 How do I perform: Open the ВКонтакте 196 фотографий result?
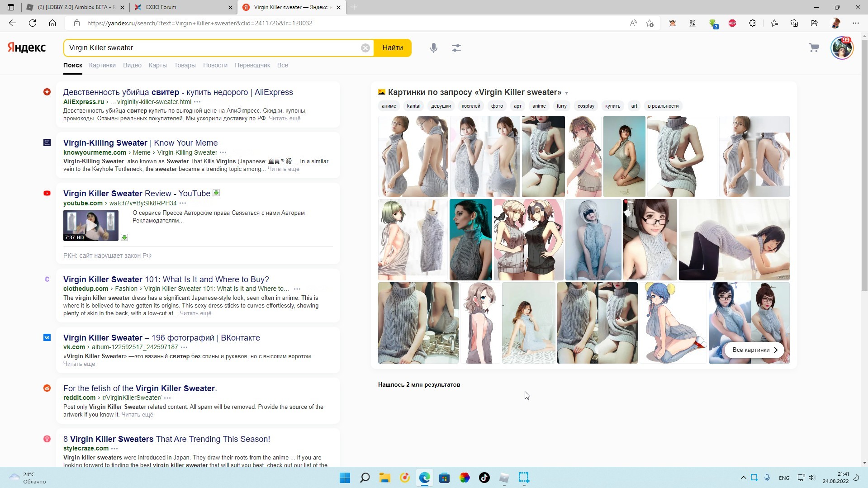click(161, 338)
